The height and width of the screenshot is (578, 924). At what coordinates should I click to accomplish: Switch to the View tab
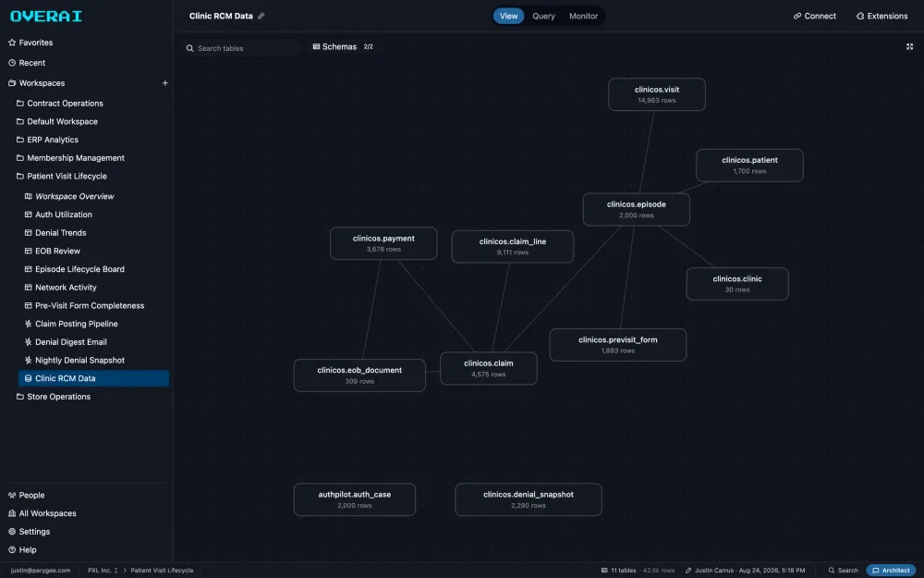[x=508, y=16]
